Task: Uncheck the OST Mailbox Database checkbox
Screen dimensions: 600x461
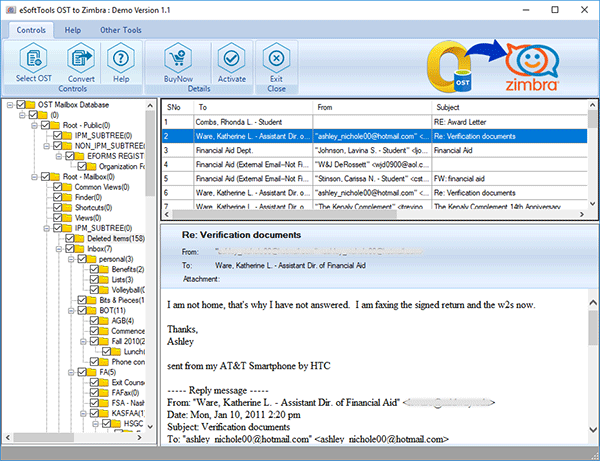Action: (x=21, y=105)
